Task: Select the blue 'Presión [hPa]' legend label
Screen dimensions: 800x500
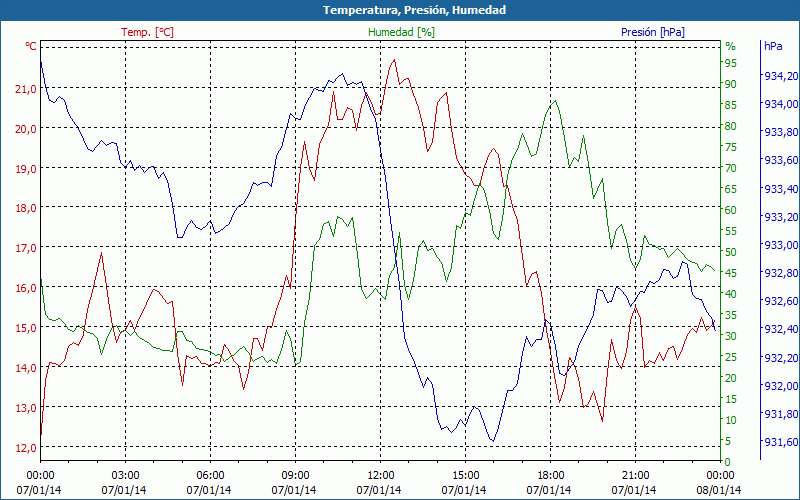Action: pyautogui.click(x=653, y=32)
